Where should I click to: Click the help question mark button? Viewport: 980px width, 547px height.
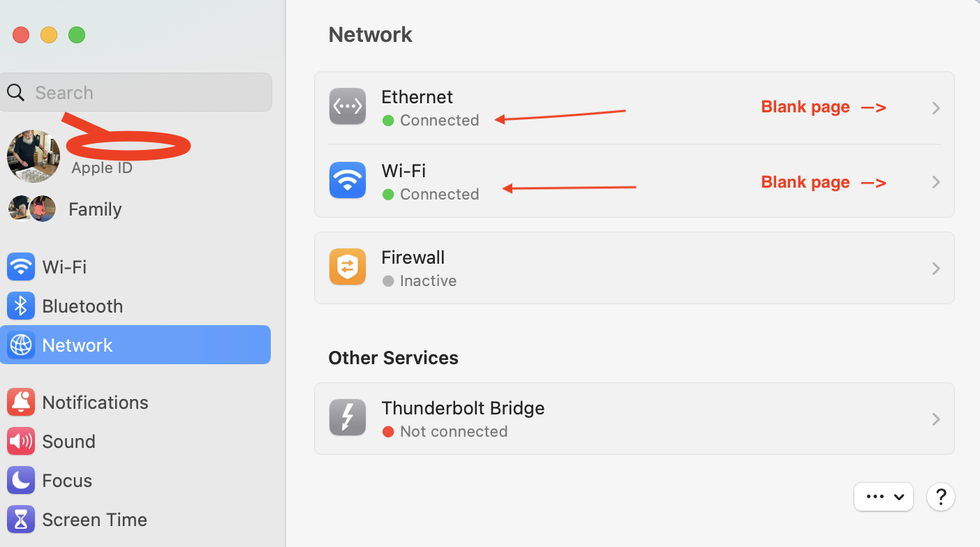[x=940, y=497]
